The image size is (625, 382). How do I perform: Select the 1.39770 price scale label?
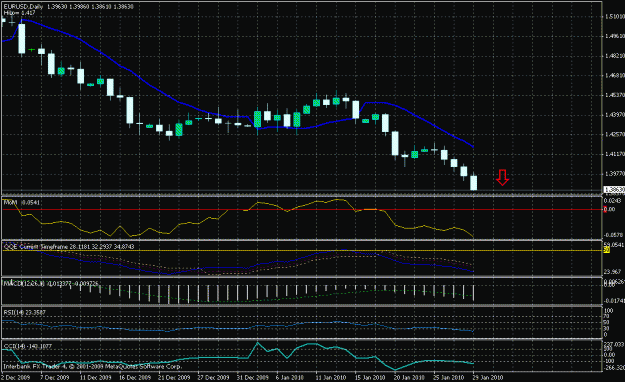click(614, 174)
